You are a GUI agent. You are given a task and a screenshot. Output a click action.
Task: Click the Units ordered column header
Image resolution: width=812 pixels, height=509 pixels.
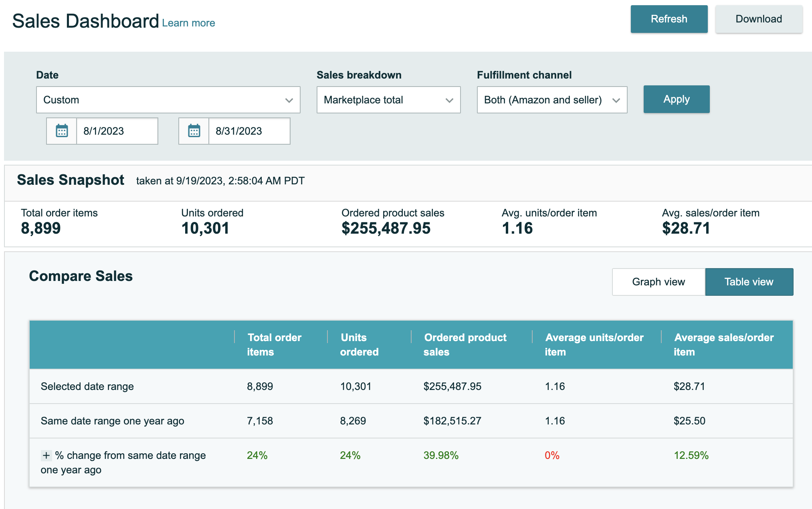(x=359, y=345)
